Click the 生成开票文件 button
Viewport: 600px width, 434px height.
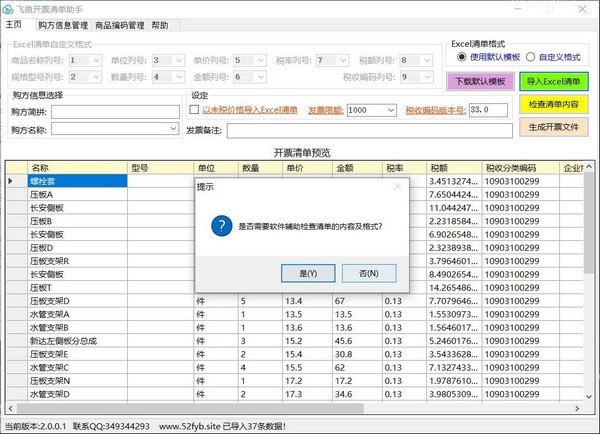(x=553, y=127)
